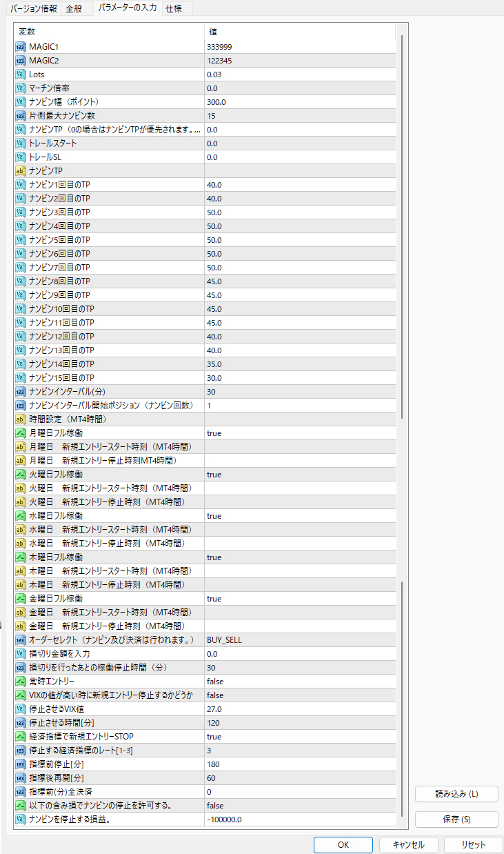Click the icon beside ナンピン8回目のTP
The height and width of the screenshot is (854, 504).
(20, 281)
